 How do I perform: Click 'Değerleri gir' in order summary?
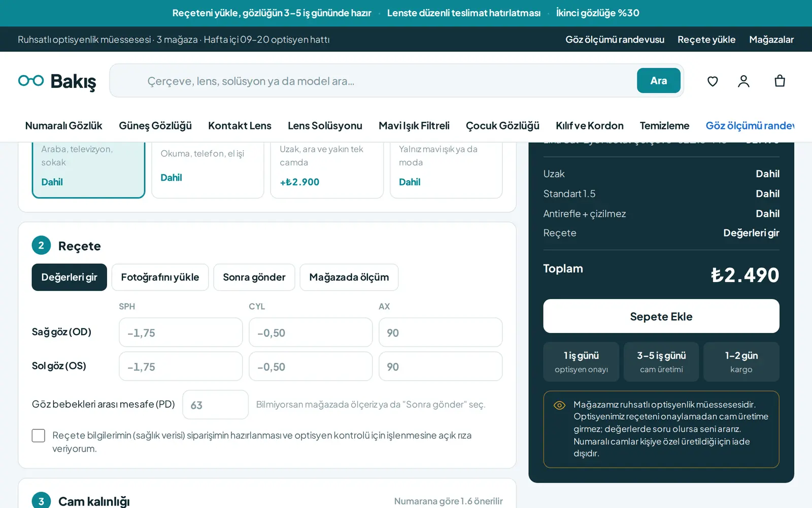(x=751, y=233)
